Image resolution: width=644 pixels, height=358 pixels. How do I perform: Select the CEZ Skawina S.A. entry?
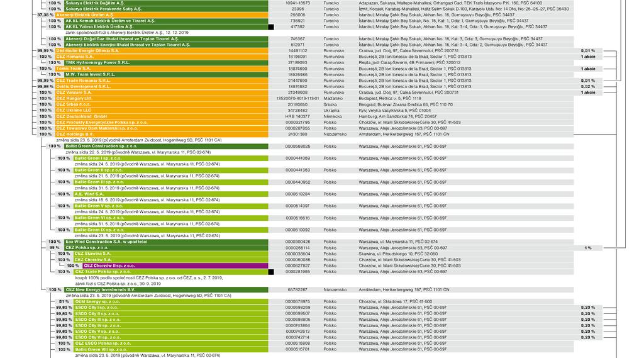tap(171, 254)
